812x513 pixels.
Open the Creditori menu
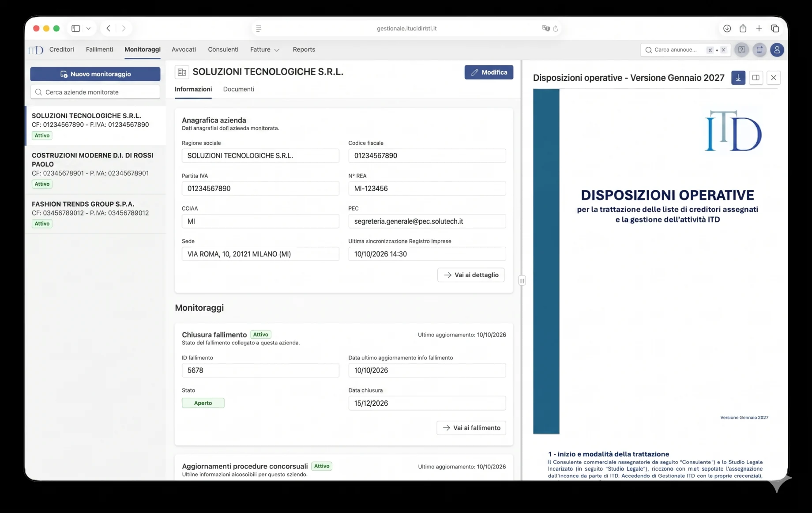point(62,49)
